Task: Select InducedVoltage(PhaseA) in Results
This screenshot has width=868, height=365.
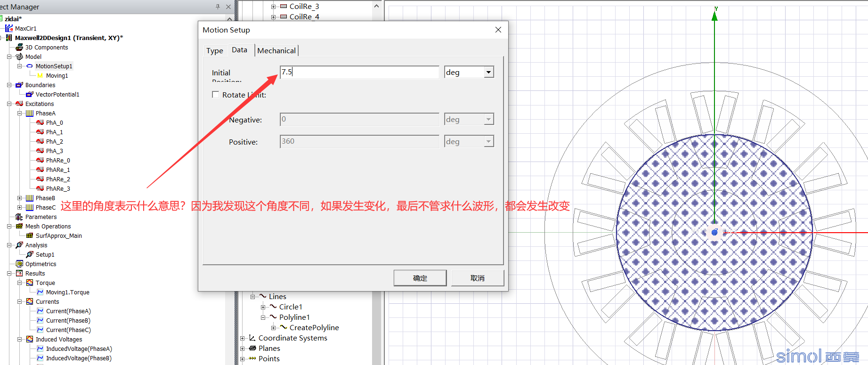Action: tap(79, 349)
